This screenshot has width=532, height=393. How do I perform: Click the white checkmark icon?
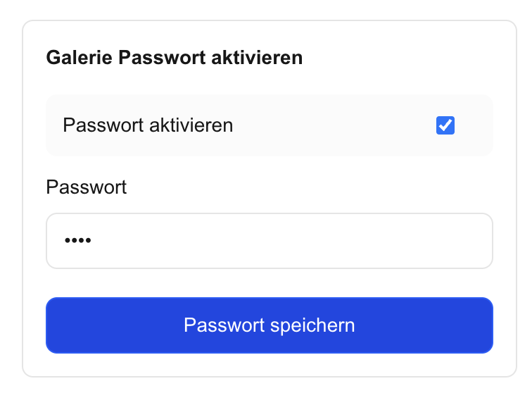pyautogui.click(x=445, y=125)
